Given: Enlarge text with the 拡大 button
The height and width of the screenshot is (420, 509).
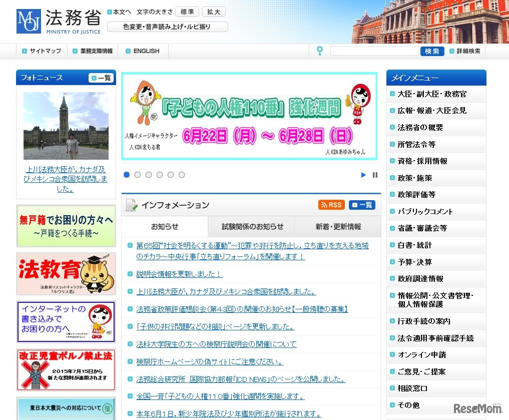Looking at the screenshot, I should (213, 12).
